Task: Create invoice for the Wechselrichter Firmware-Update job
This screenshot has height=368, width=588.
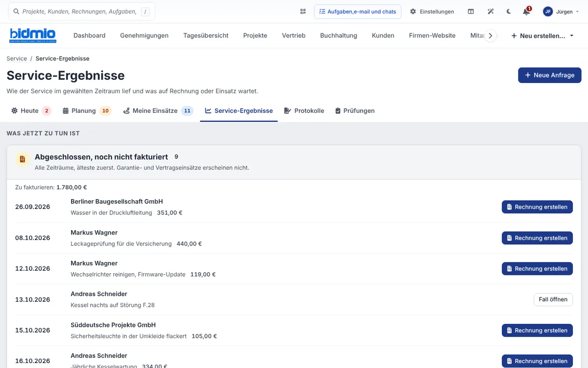Action: click(x=537, y=269)
